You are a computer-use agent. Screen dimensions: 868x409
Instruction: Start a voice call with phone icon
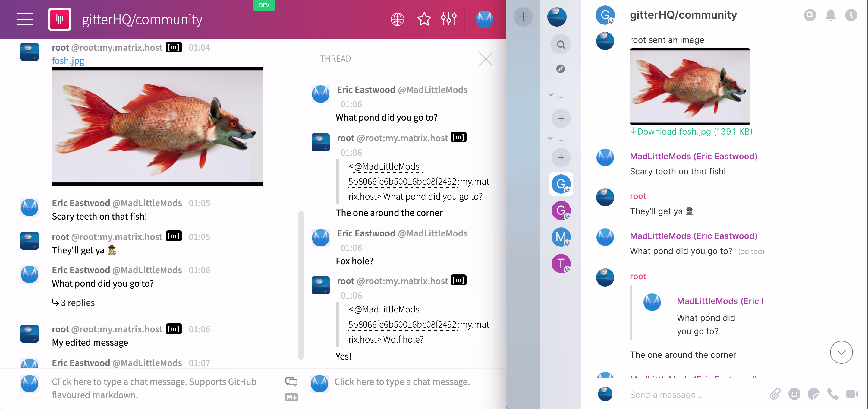(x=833, y=394)
